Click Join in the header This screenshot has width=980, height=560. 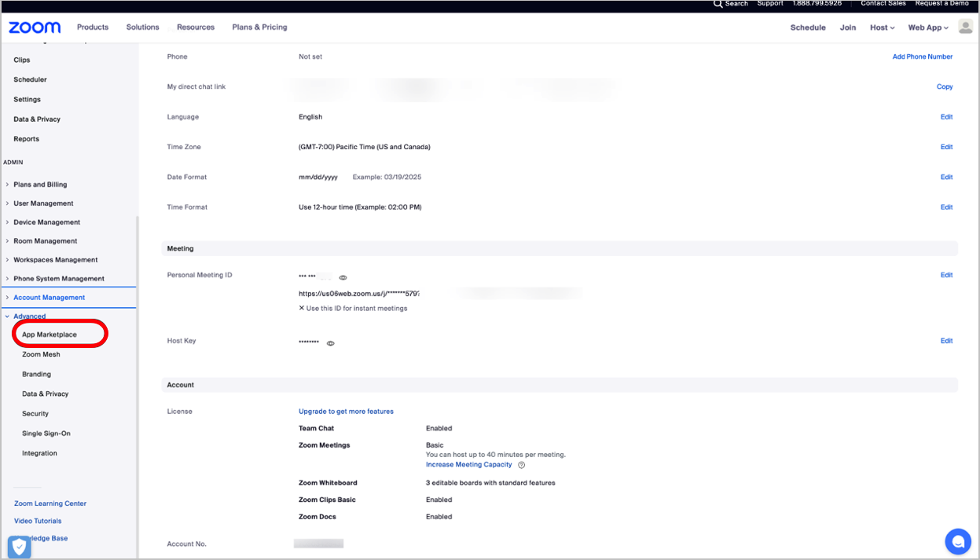click(848, 27)
